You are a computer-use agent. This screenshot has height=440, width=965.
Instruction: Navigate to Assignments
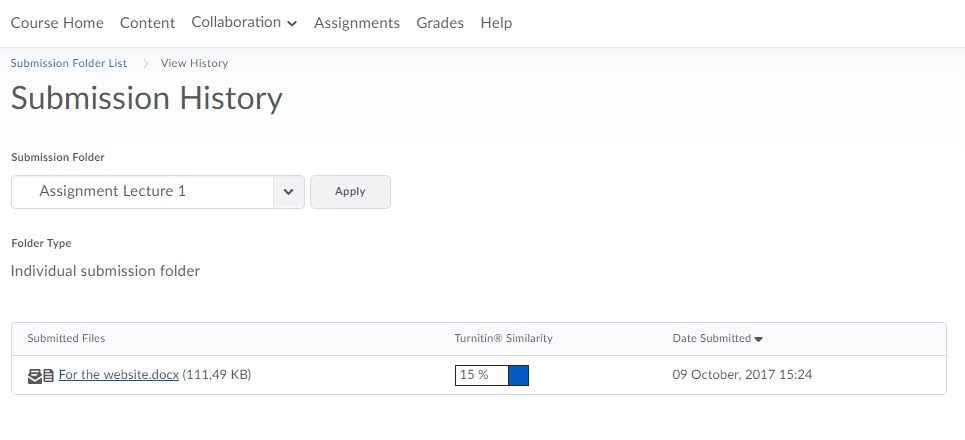coord(356,23)
